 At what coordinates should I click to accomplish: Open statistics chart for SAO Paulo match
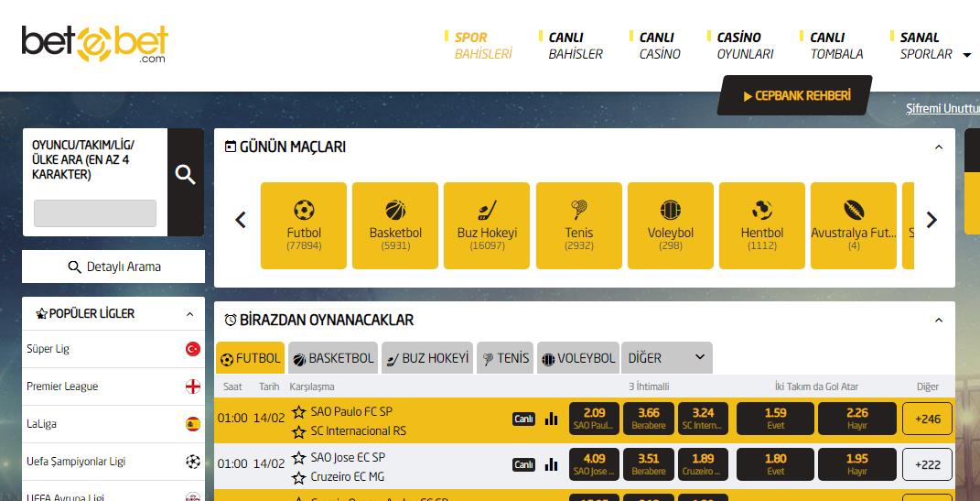pos(551,419)
